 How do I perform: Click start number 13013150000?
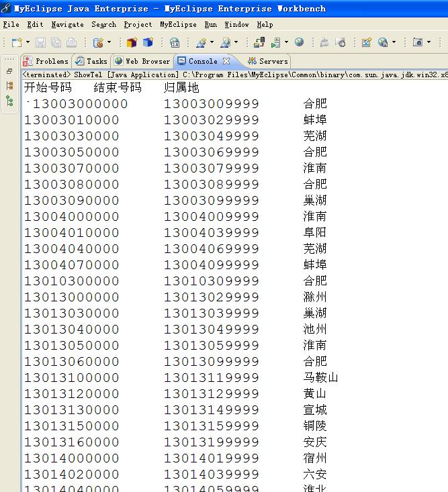pos(72,426)
